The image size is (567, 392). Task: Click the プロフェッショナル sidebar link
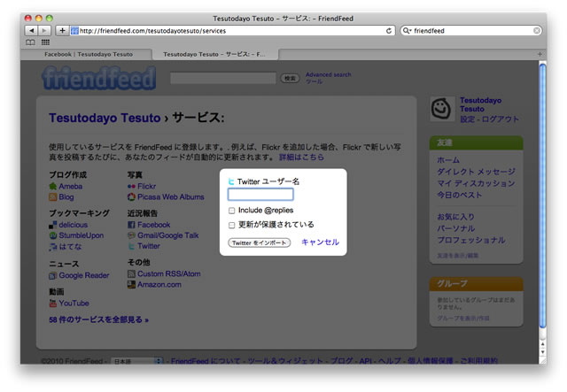point(471,240)
